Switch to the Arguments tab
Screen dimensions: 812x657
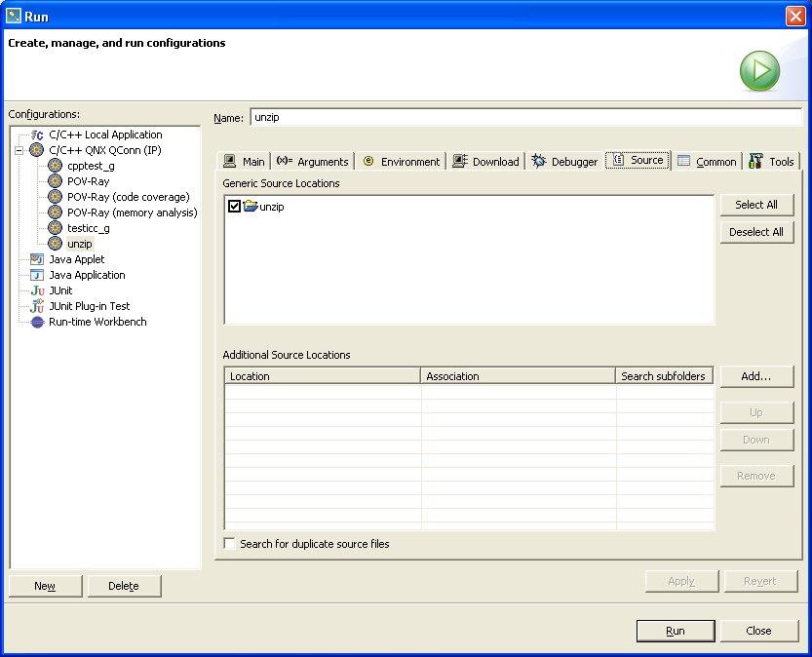click(312, 162)
